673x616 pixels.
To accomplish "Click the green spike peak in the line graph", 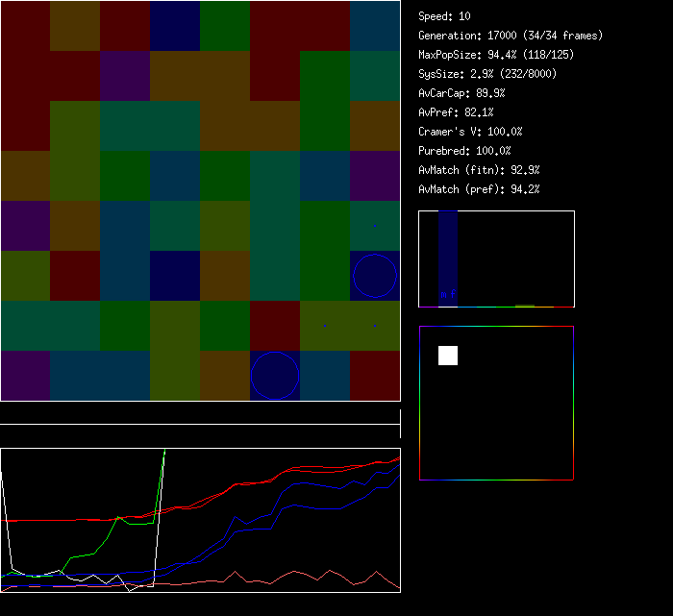I will [165, 451].
